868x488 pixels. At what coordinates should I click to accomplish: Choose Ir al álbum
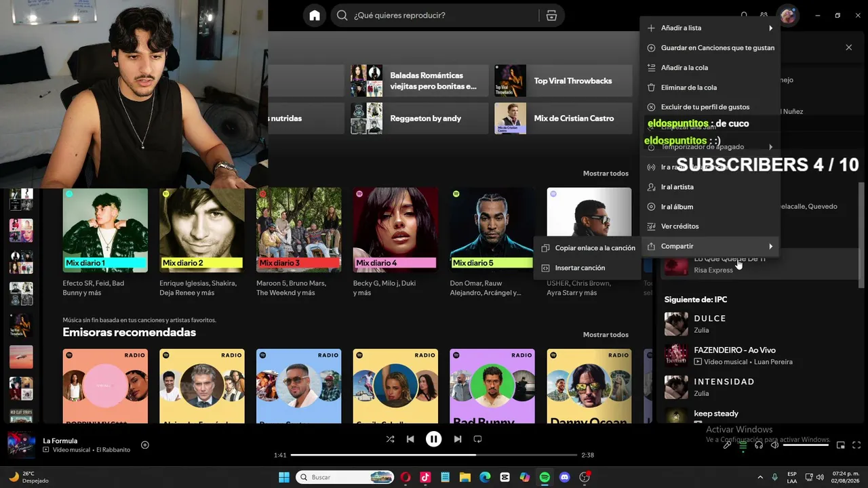(x=710, y=207)
